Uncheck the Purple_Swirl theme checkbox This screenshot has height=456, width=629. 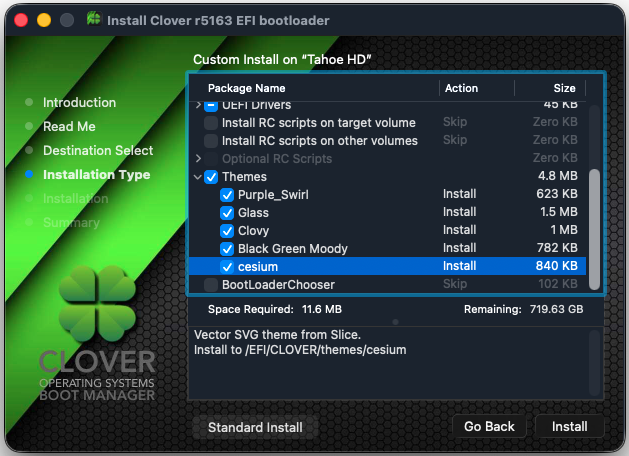(227, 195)
